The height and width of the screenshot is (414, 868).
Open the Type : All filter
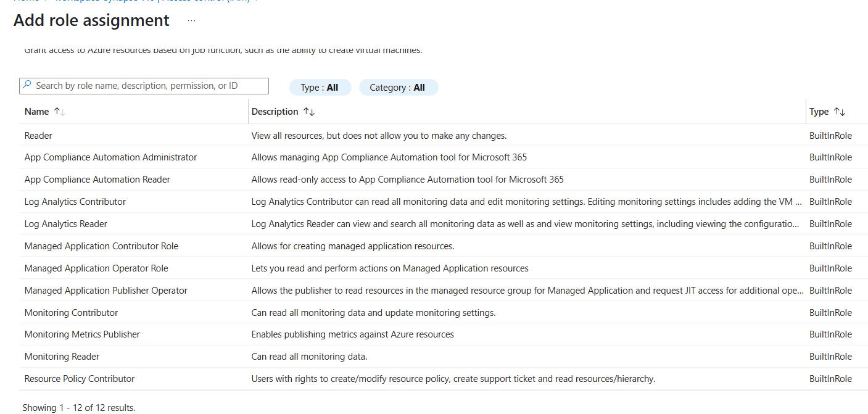pos(320,88)
